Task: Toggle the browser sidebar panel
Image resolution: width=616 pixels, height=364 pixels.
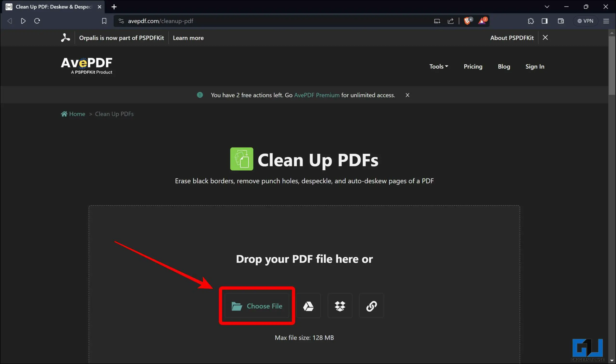Action: pyautogui.click(x=545, y=21)
